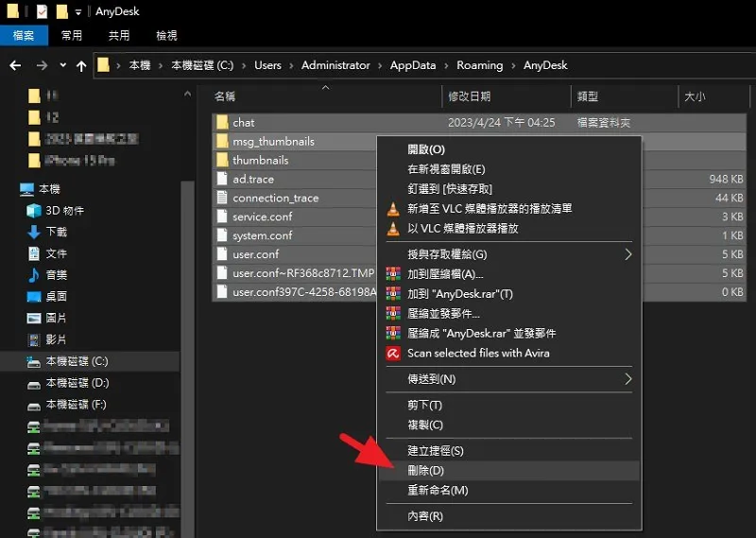Open the recent locations dropdown arrow
The image size is (756, 538).
(x=62, y=64)
